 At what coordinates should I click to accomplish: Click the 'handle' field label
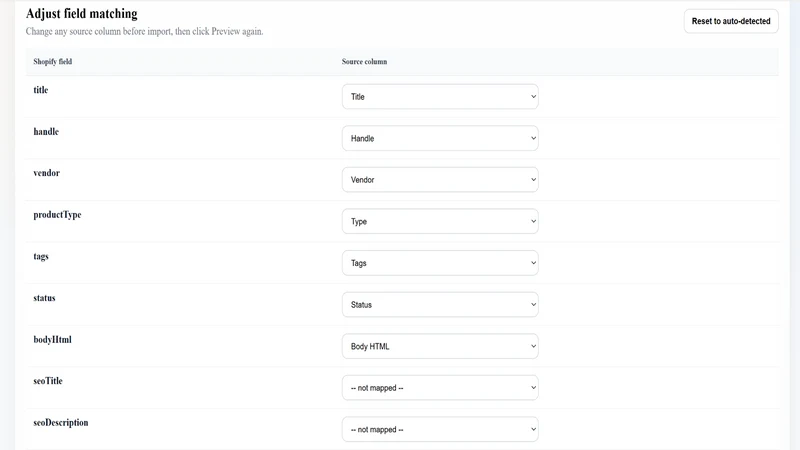click(x=46, y=132)
